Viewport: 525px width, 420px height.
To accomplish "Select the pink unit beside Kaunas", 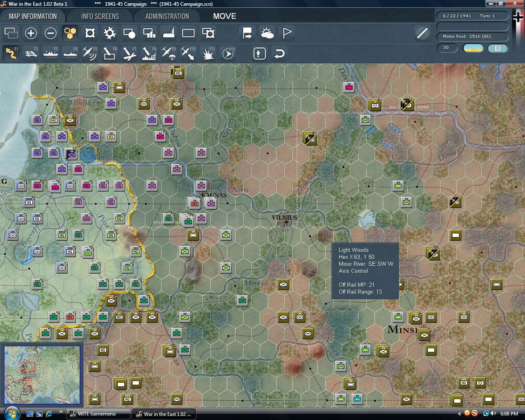I will pyautogui.click(x=211, y=203).
